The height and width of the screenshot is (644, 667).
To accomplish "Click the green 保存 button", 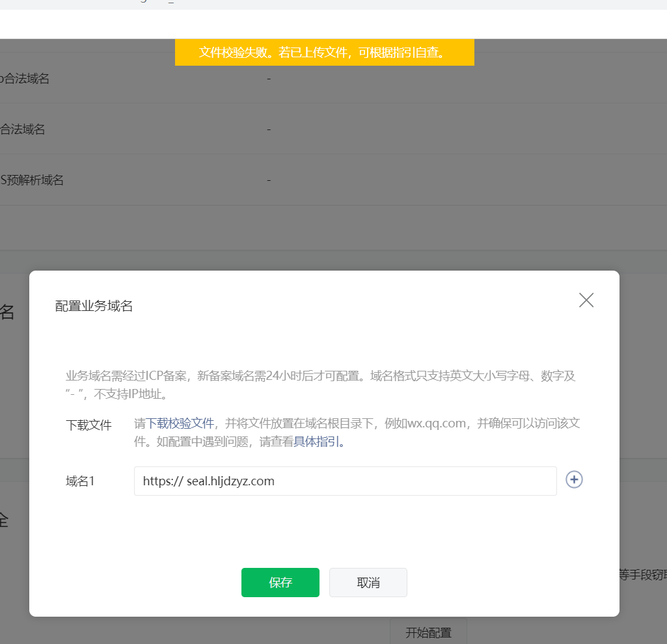I will point(280,582).
